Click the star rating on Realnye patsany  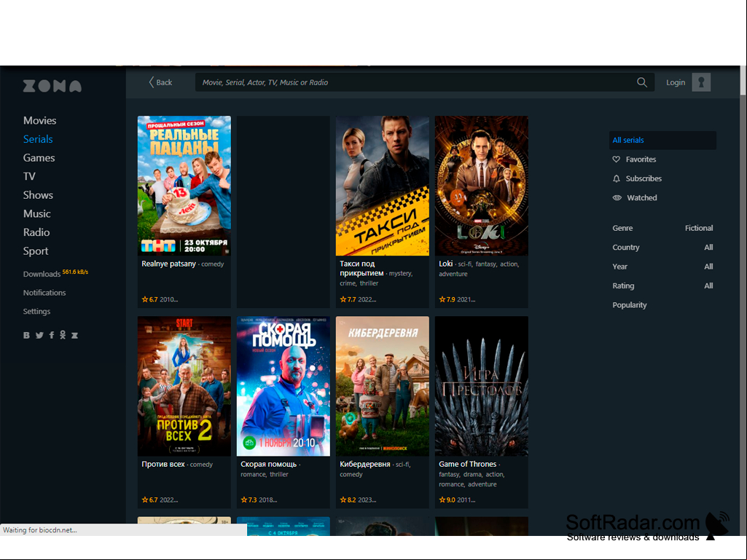tap(149, 299)
